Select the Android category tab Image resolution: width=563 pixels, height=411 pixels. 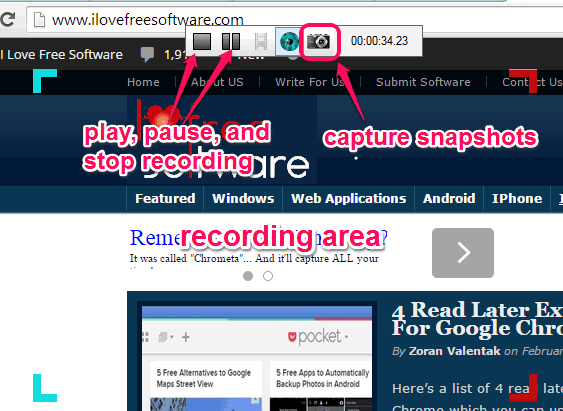pos(449,199)
